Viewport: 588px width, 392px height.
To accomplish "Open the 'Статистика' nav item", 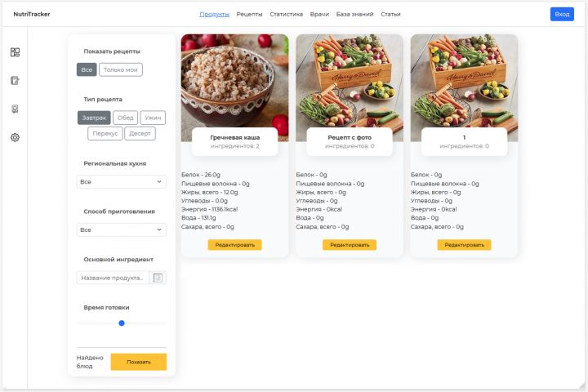I will pos(286,14).
